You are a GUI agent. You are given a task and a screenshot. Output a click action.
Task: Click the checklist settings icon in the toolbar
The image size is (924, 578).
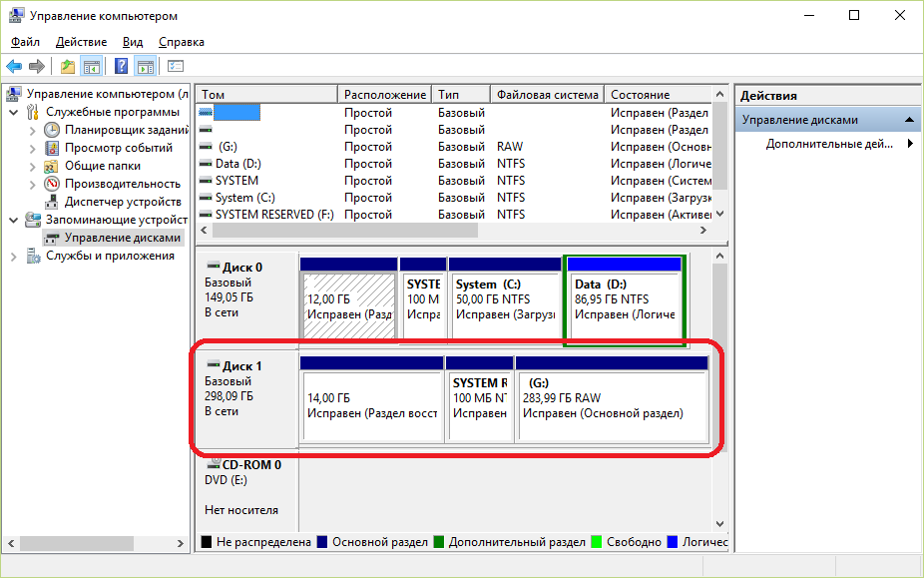[x=176, y=67]
